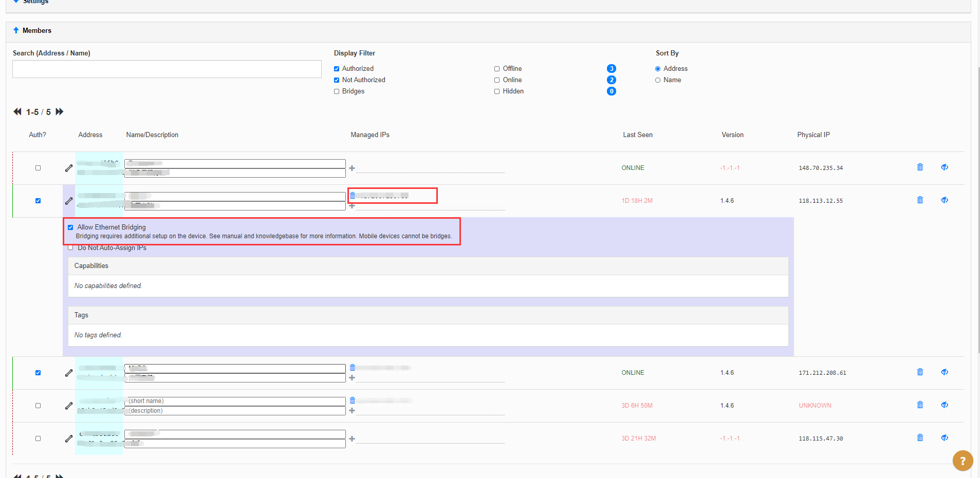Click wrench icon for member 171.212.208.61
Screen dimensions: 980x478
(69, 373)
